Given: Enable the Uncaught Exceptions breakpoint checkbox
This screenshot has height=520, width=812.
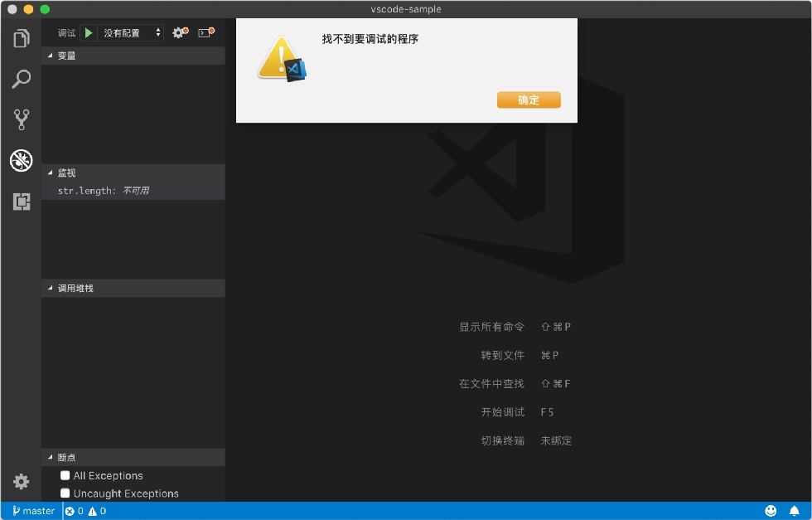Looking at the screenshot, I should click(65, 493).
